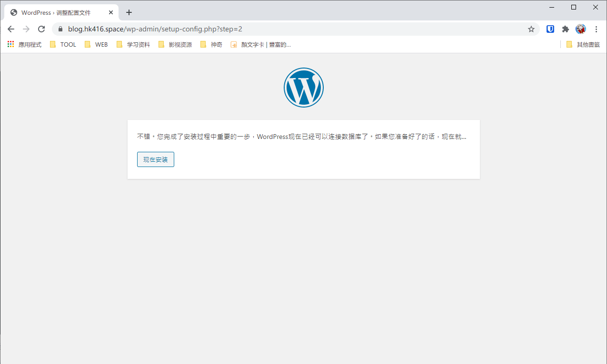Open the 應用程式 apps shortcut
Screen dimensions: 607x364
(x=24, y=44)
